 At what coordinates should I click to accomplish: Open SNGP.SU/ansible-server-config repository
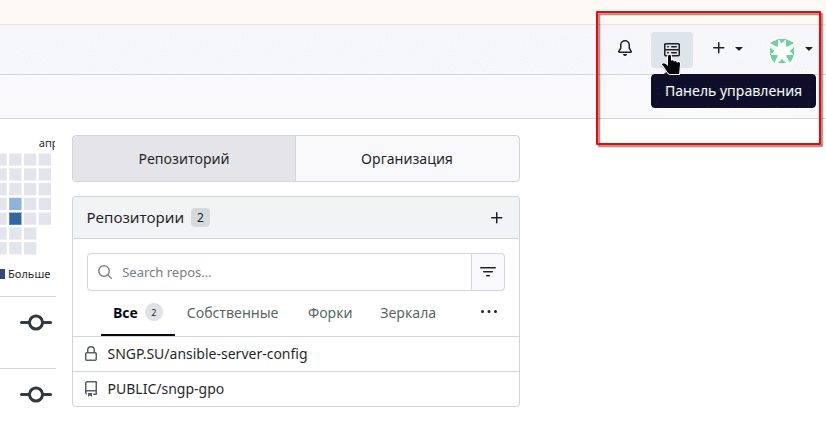(207, 354)
